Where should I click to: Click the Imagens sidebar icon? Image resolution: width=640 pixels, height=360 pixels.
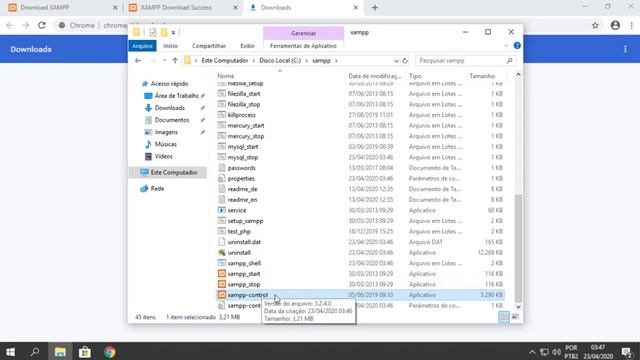[148, 132]
